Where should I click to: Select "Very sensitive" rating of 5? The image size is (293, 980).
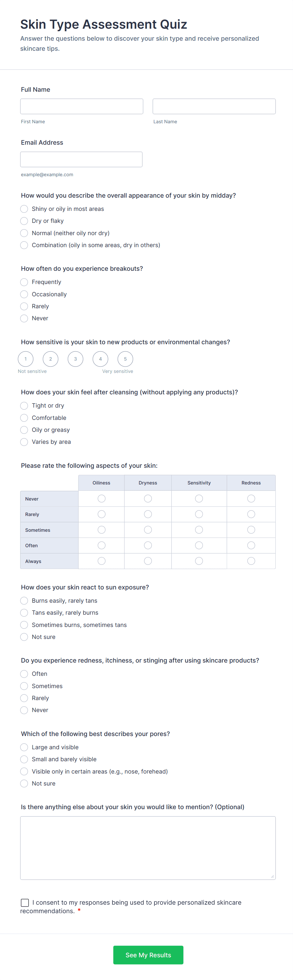click(125, 359)
